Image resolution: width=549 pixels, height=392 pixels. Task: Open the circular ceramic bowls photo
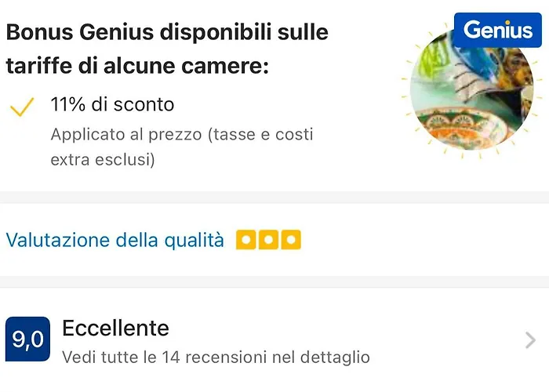[x=471, y=91]
